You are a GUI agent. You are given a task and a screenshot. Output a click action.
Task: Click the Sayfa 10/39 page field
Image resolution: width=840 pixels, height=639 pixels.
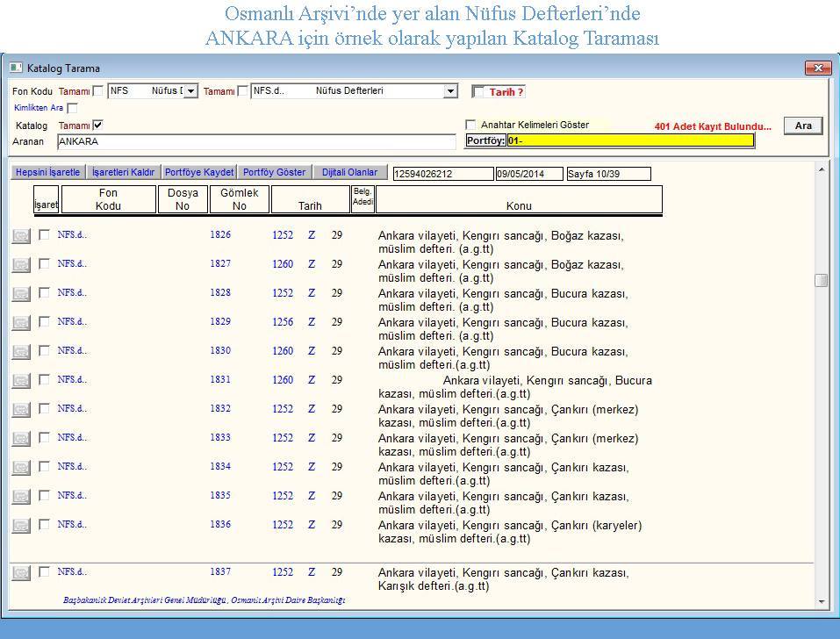pos(608,174)
